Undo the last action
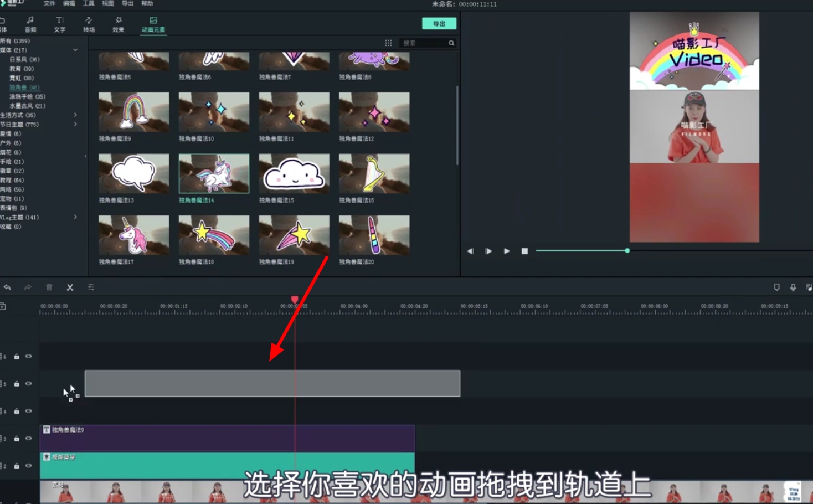This screenshot has width=813, height=504. click(8, 287)
